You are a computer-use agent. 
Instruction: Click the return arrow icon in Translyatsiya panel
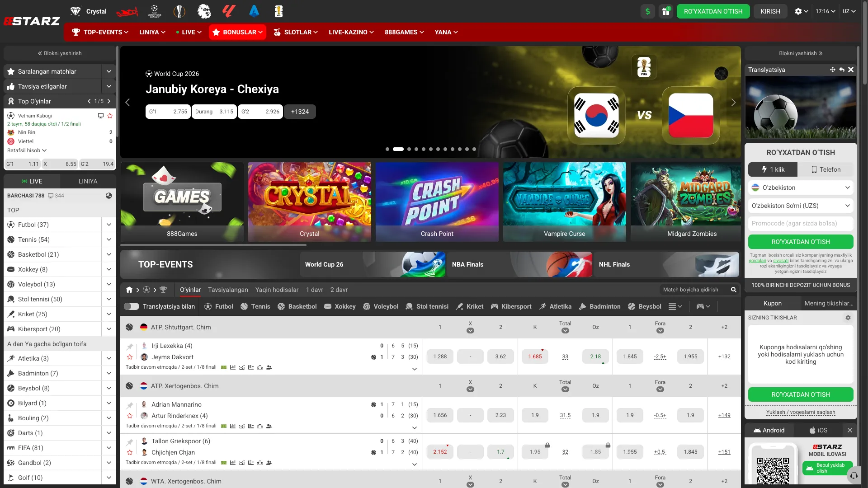click(842, 70)
